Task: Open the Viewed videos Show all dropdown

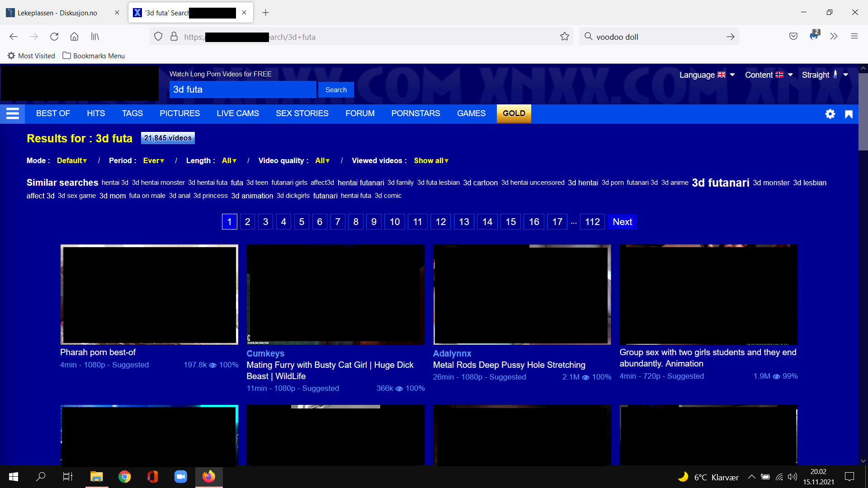Action: pyautogui.click(x=431, y=160)
